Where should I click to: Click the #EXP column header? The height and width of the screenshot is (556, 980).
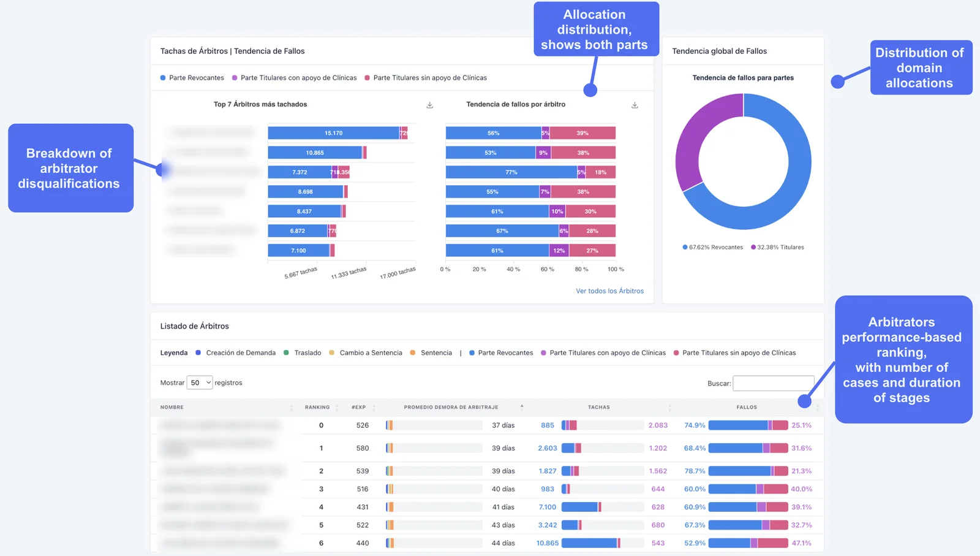(359, 408)
